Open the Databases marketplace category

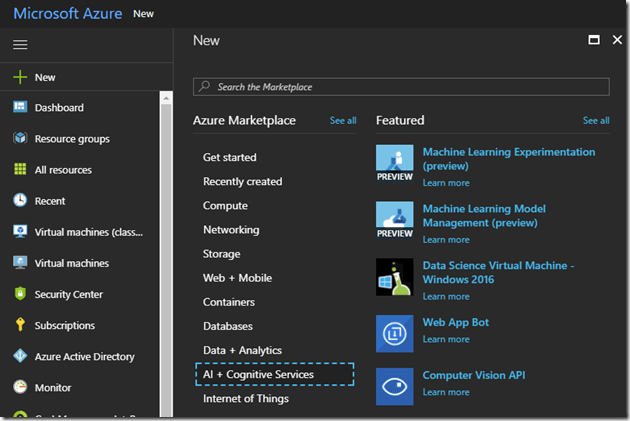(228, 326)
